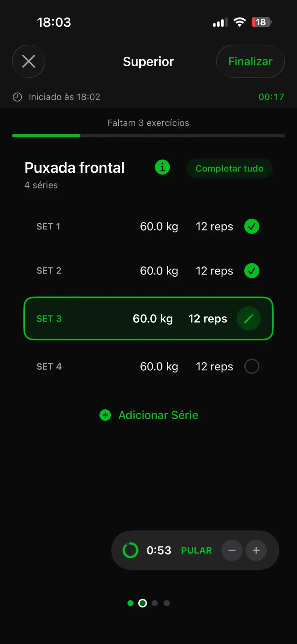The width and height of the screenshot is (297, 644).
Task: Tap the workout progress bar
Action: pyautogui.click(x=148, y=136)
